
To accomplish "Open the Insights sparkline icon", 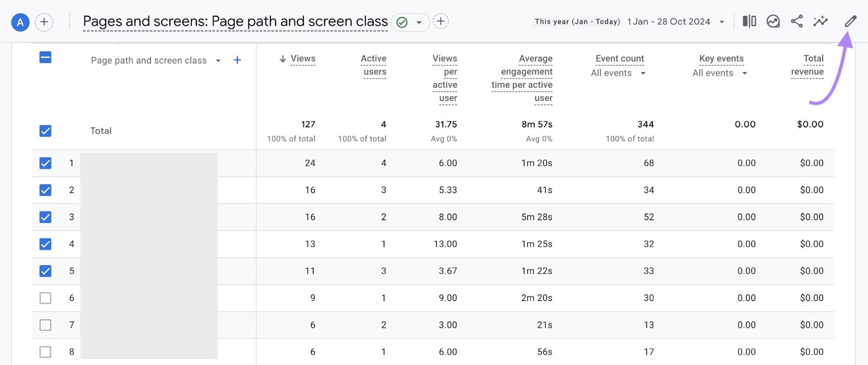I will click(x=820, y=22).
